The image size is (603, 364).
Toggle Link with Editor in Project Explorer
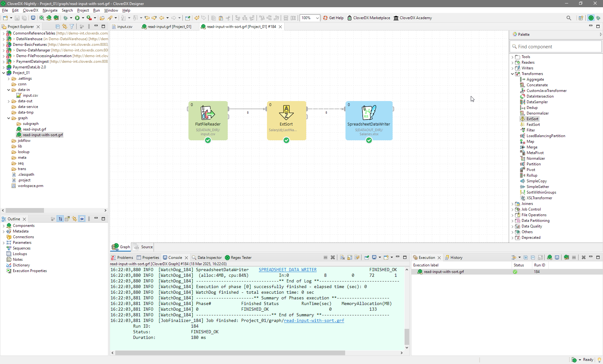point(65,27)
